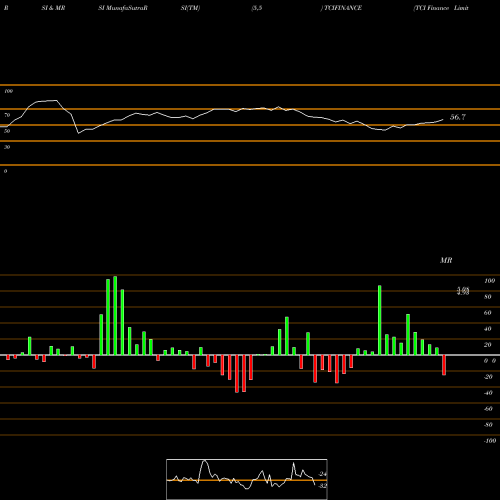Click the 20 label on MR axis
Screen dimensions: 500x500
[x=488, y=345]
